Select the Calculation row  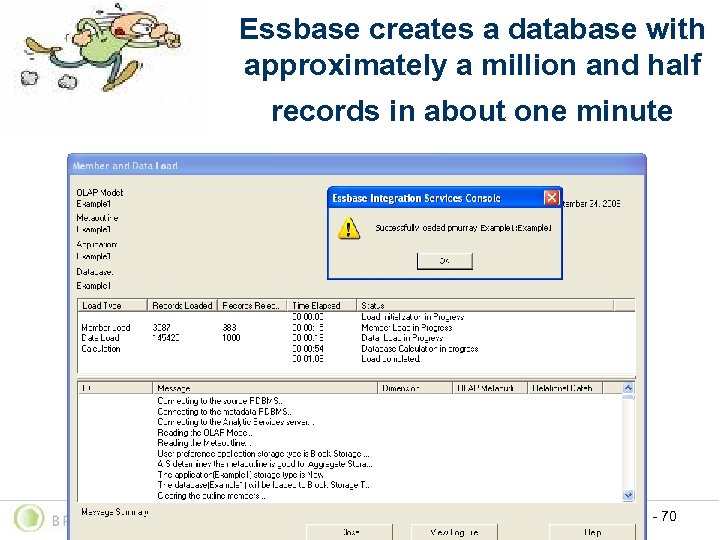pos(356,349)
